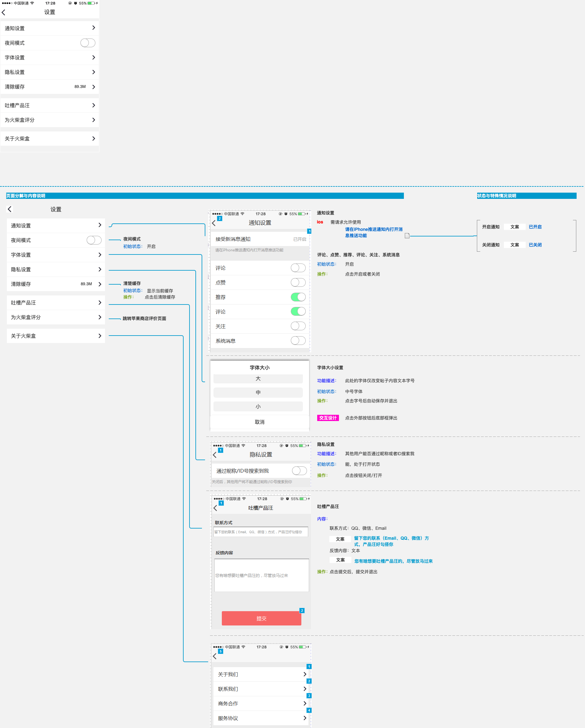Tap back arrow on 隐私设置 screen
This screenshot has width=585, height=728.
215,455
